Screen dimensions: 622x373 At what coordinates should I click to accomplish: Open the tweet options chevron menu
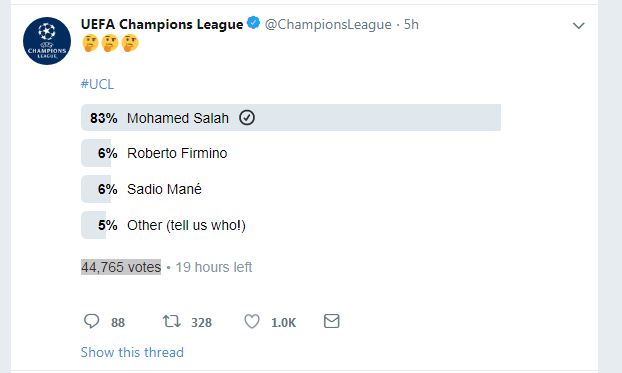pos(579,26)
